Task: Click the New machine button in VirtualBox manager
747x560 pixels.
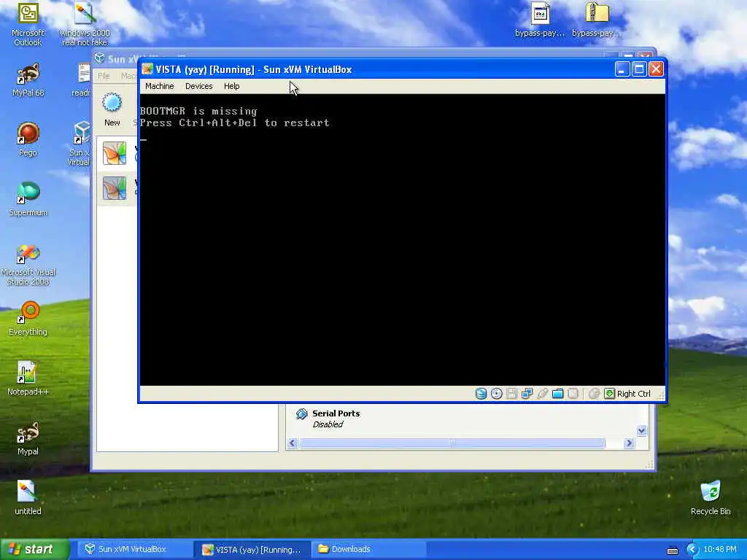Action: (x=112, y=109)
